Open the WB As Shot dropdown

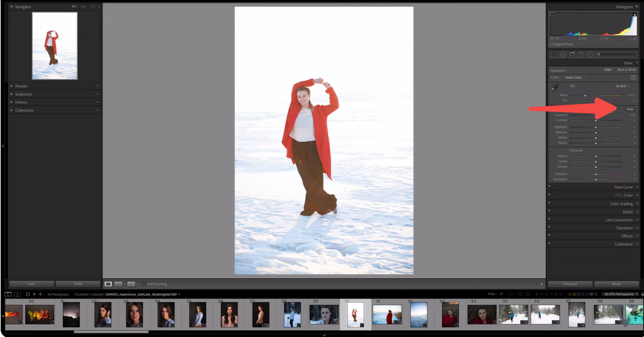tap(622, 86)
